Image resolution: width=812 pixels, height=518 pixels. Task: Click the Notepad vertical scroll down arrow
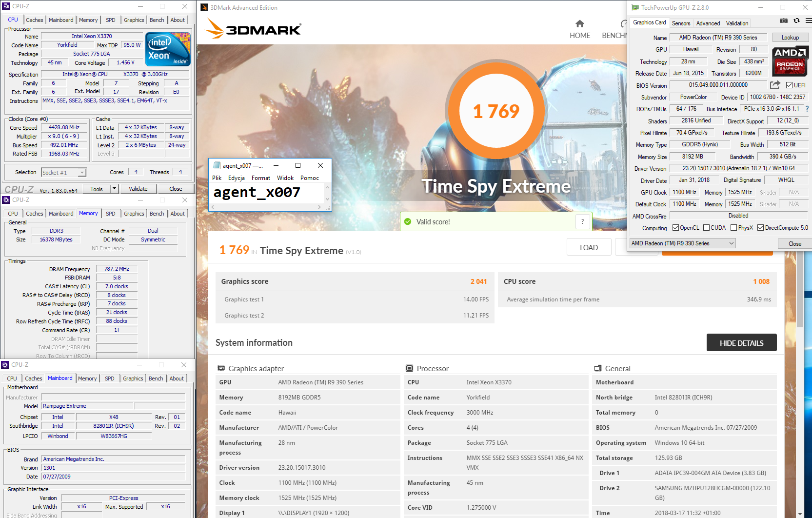[x=327, y=199]
